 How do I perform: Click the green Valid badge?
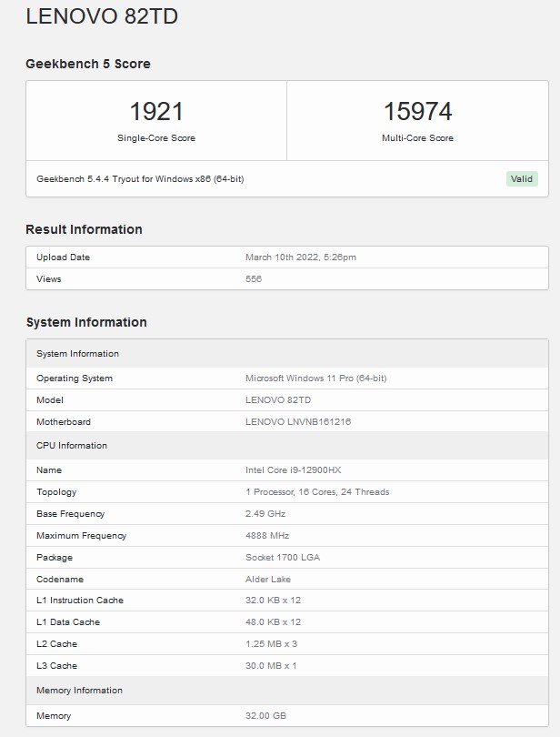coord(522,179)
